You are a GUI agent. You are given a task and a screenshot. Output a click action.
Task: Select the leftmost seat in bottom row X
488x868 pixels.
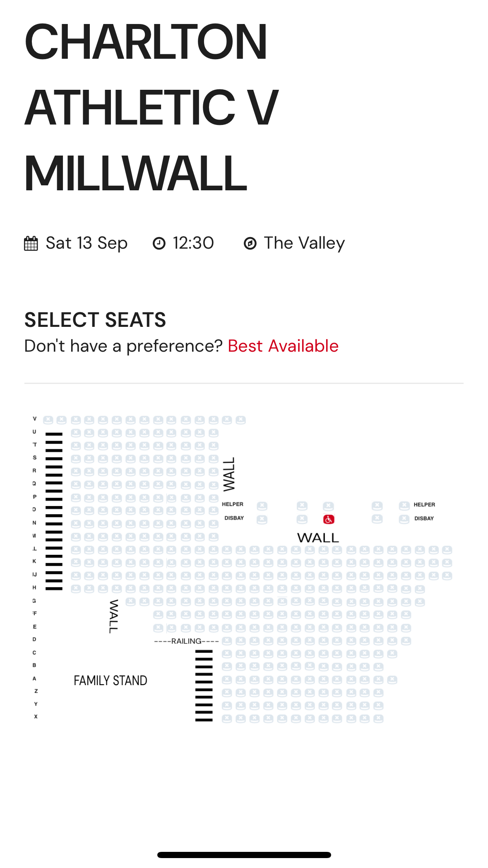coord(227,719)
